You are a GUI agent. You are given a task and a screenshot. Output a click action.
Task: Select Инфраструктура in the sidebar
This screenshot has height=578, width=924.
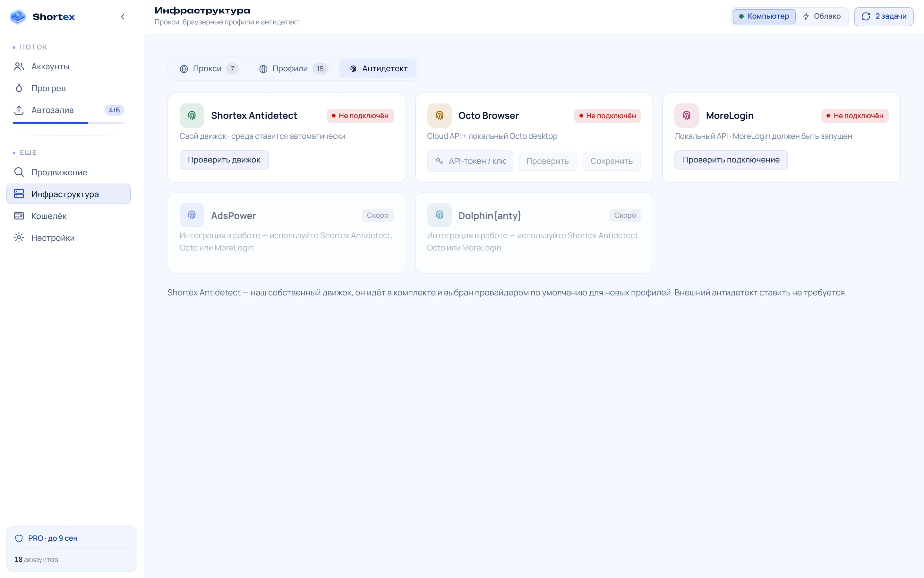[x=69, y=194]
